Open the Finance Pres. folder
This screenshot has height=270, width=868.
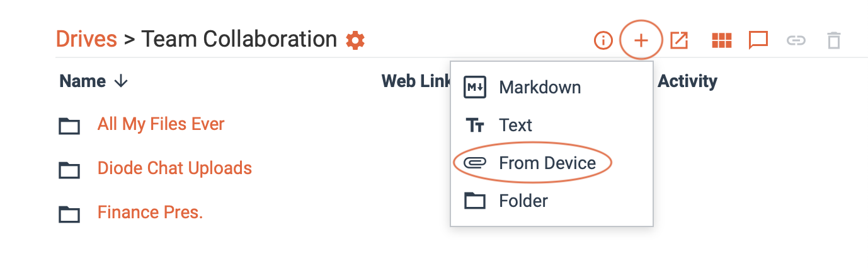150,212
